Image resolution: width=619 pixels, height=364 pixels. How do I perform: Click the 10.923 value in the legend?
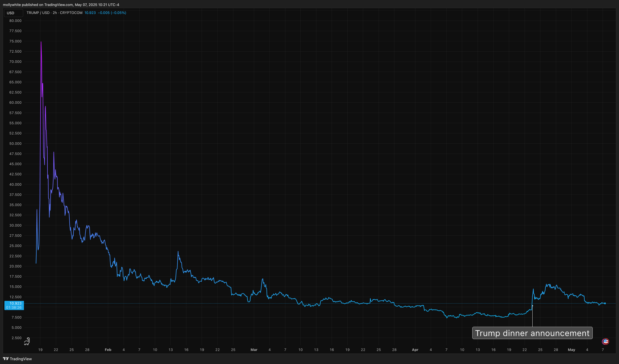point(90,13)
